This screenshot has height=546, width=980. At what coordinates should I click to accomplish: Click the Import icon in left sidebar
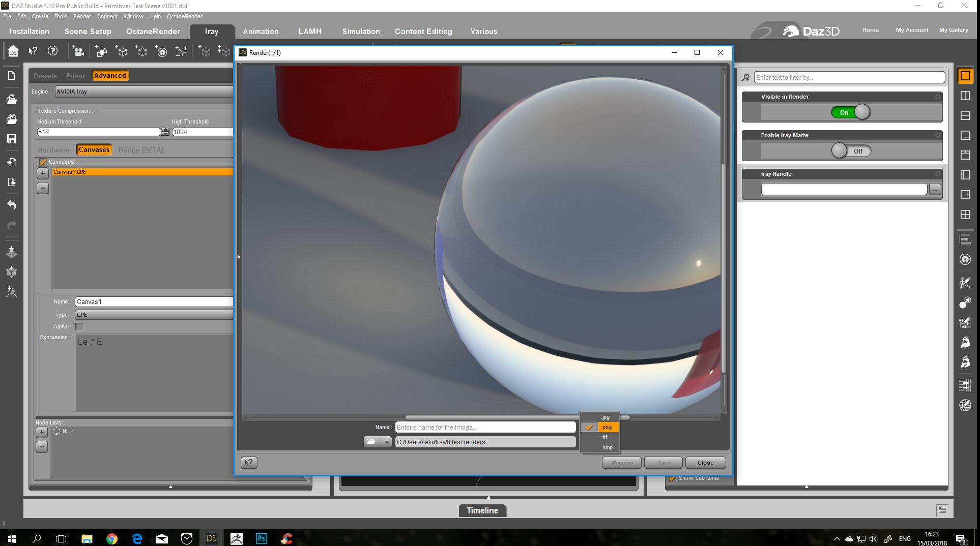pos(11,162)
